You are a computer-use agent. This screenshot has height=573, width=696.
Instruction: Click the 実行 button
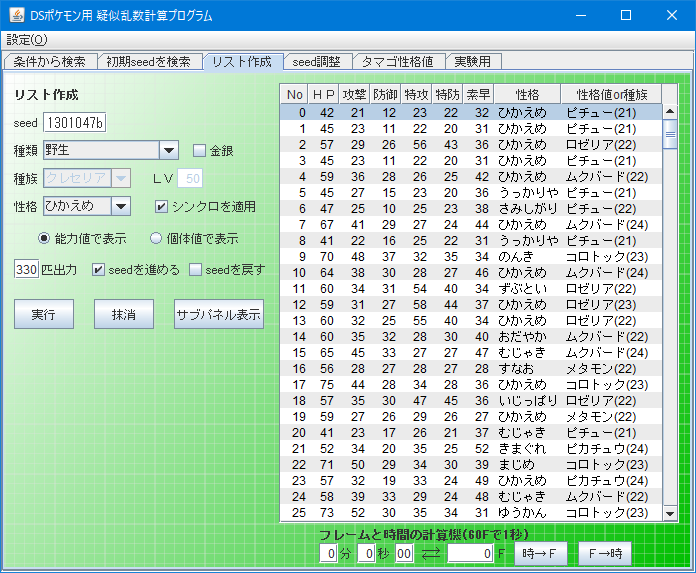coord(44,314)
